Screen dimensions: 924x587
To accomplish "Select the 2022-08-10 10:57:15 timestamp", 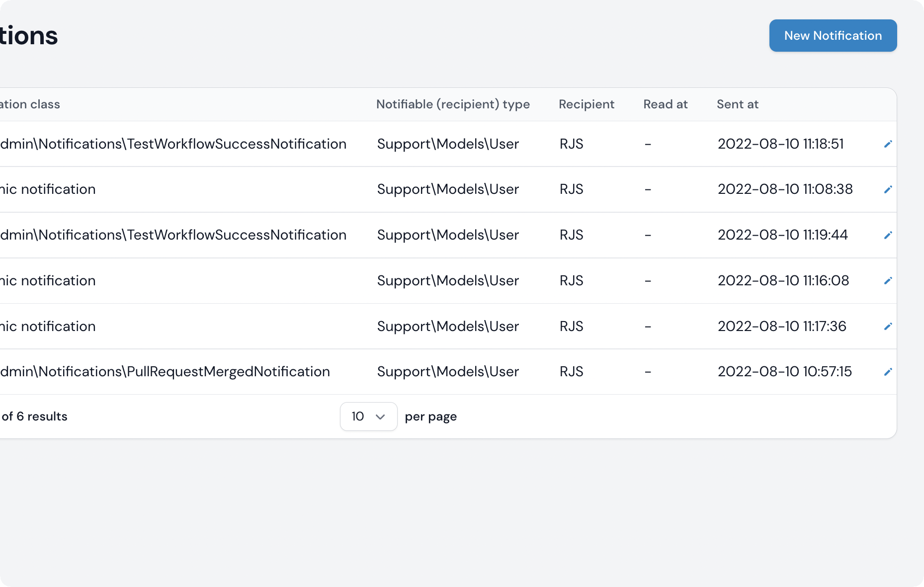I will [785, 372].
